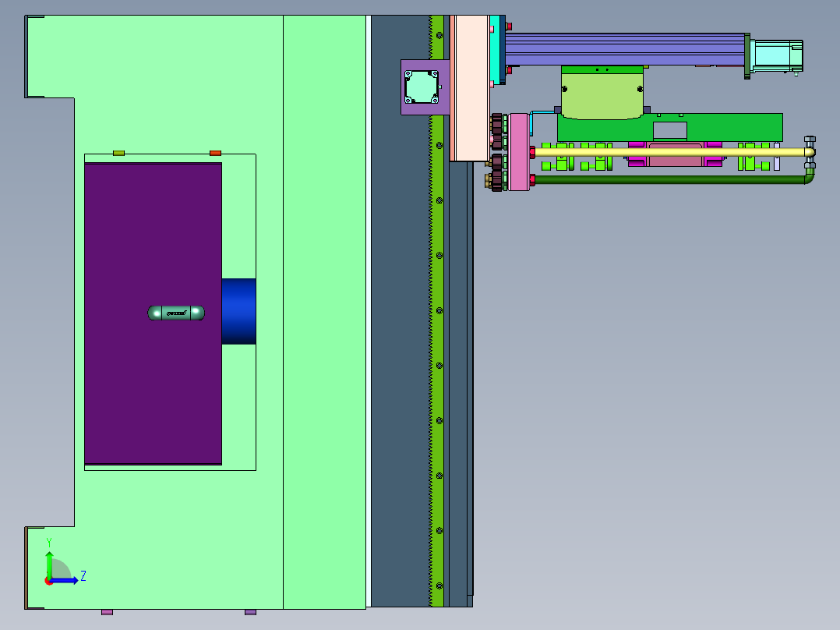Select the peach vertical carriage plate
Image resolution: width=840 pixels, height=630 pixels.
[x=471, y=88]
